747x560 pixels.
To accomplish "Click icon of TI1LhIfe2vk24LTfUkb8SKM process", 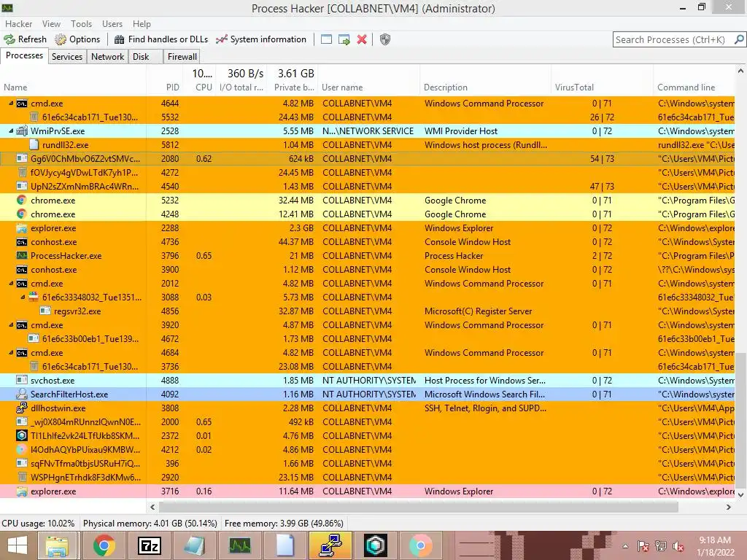I will click(21, 436).
